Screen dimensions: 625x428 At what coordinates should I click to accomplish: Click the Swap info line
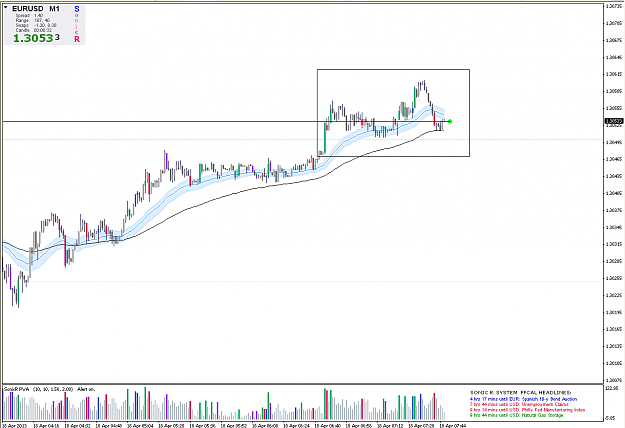[x=36, y=25]
